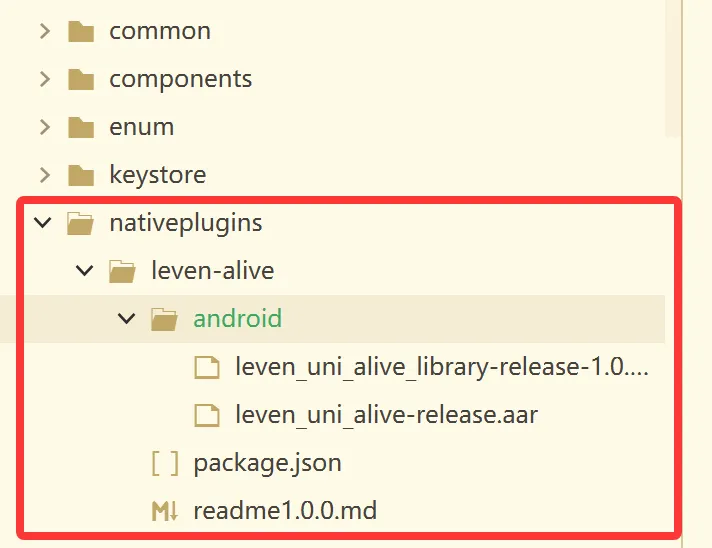This screenshot has height=548, width=712.
Task: Expand the components folder arrow
Action: pos(44,79)
